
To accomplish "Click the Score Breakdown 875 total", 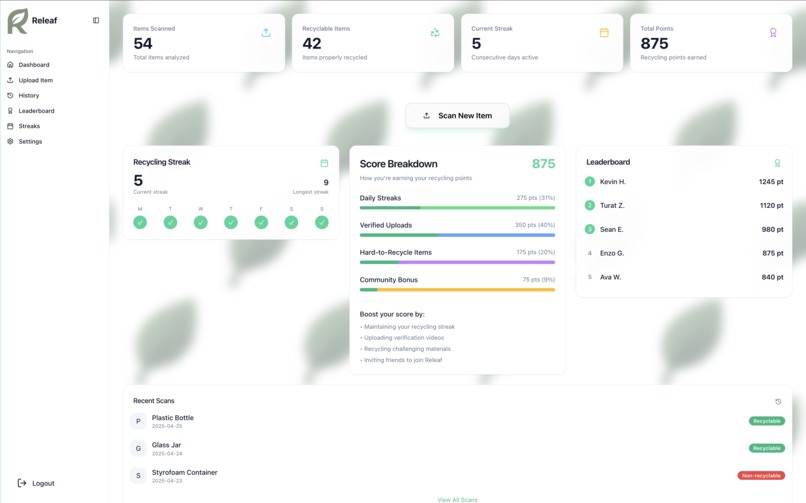I will point(543,164).
